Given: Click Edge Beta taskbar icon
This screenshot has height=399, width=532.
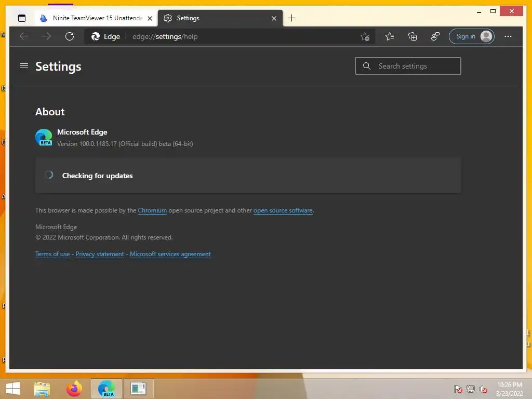Looking at the screenshot, I should tap(106, 389).
